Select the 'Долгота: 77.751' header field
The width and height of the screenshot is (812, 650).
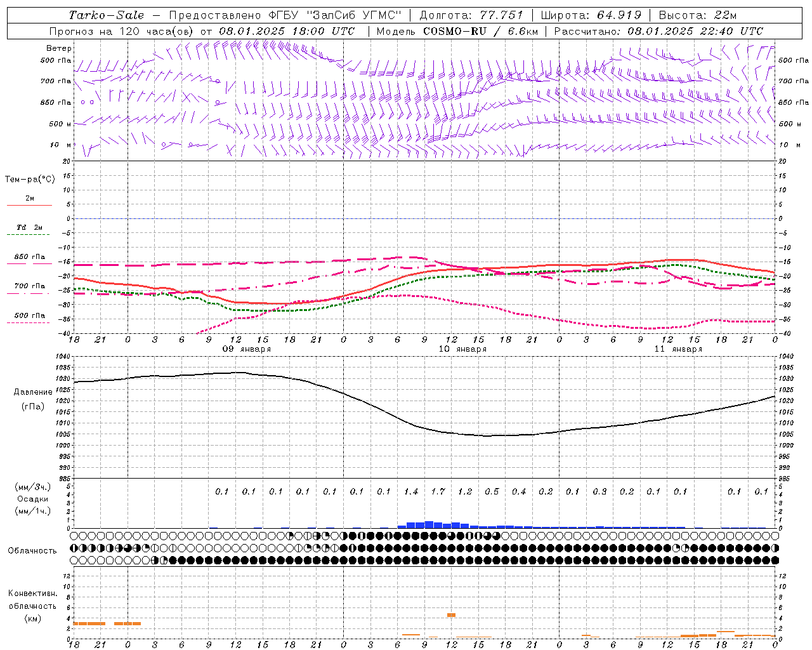pyautogui.click(x=471, y=15)
